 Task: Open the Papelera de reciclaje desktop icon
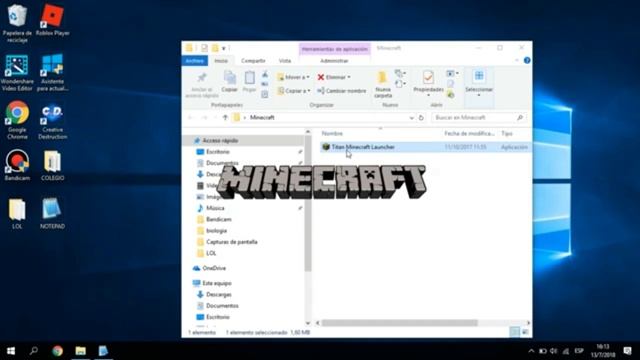click(x=17, y=22)
